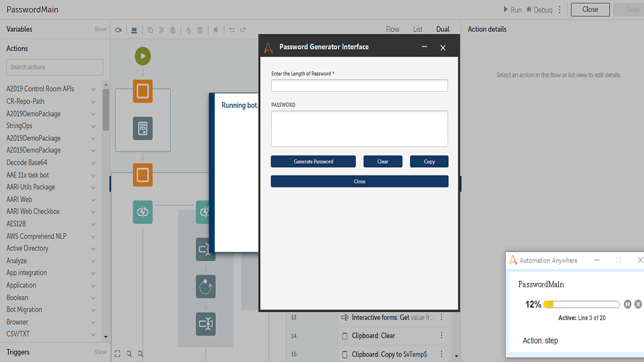Screen dimensions: 644x362
Task: Click the Close button in the editor header
Action: point(590,10)
